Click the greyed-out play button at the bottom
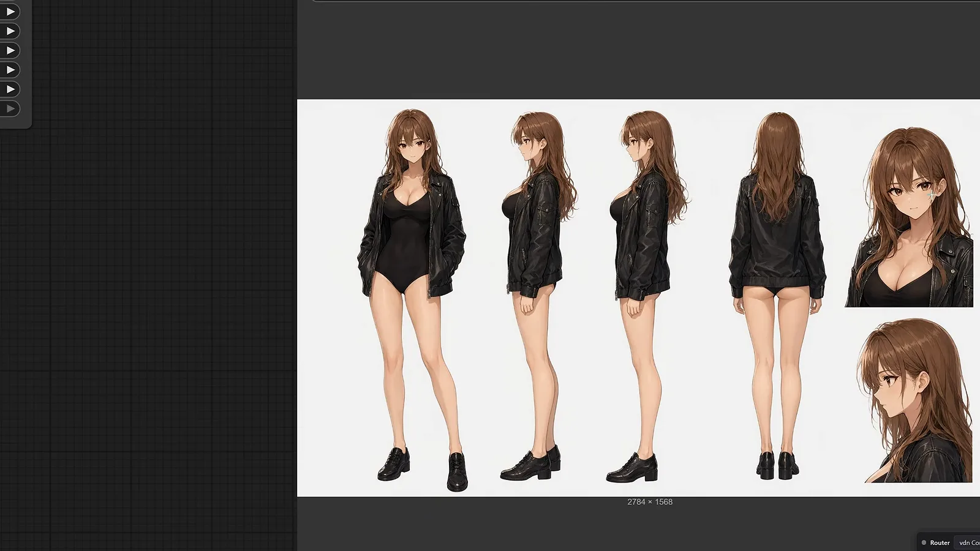Viewport: 980px width, 551px height. click(x=10, y=109)
